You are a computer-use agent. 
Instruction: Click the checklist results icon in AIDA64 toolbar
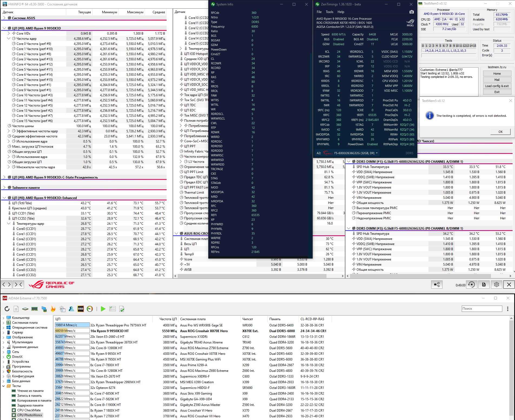tap(113, 309)
